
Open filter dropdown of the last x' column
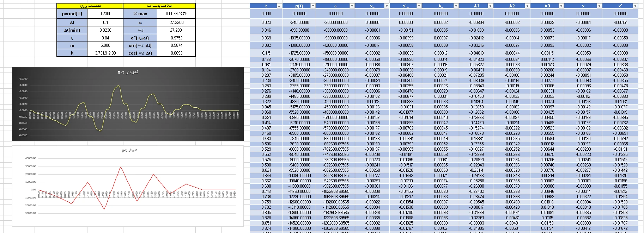click(x=635, y=6)
